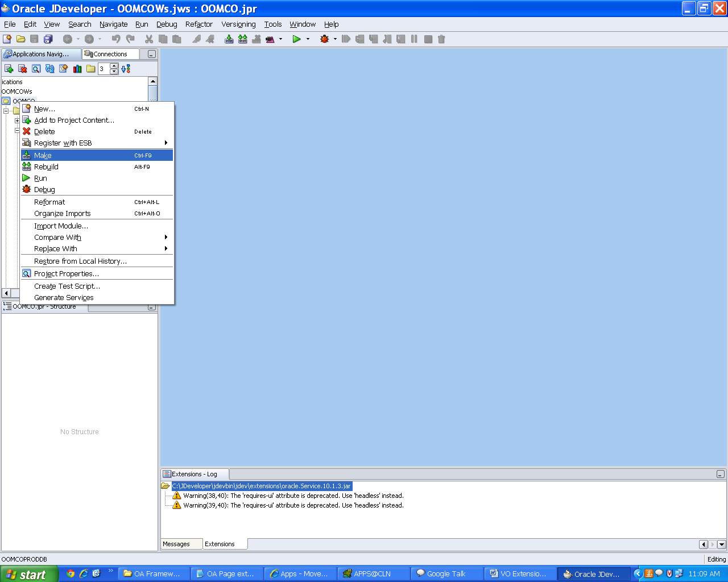Open the log tab list dropdown button
This screenshot has width=728, height=582.
point(721,544)
